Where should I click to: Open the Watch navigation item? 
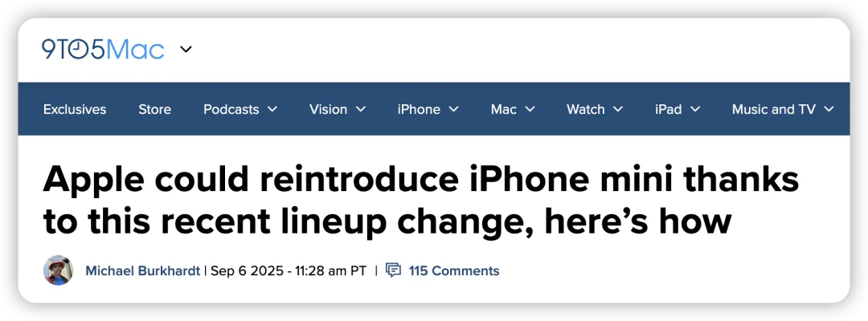[x=586, y=109]
